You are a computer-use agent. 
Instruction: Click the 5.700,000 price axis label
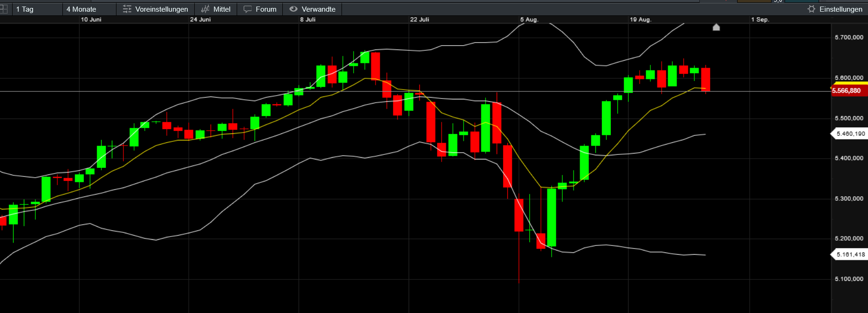pos(849,37)
